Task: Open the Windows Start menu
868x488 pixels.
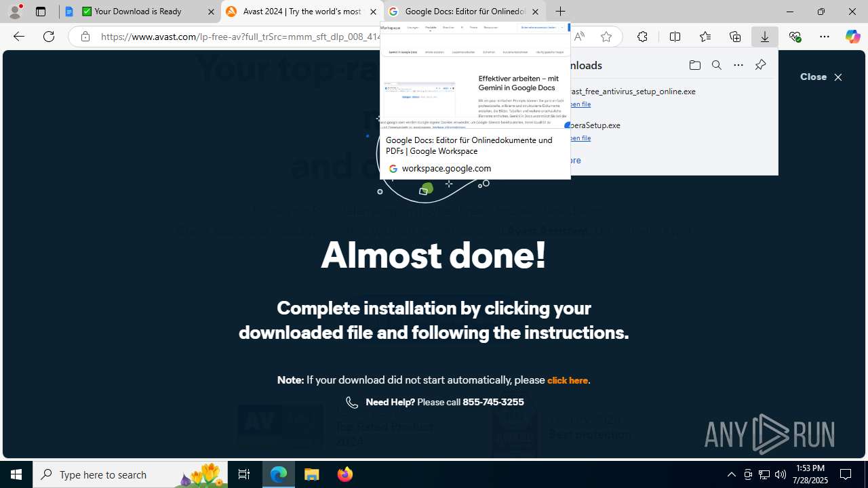Action: click(x=16, y=474)
